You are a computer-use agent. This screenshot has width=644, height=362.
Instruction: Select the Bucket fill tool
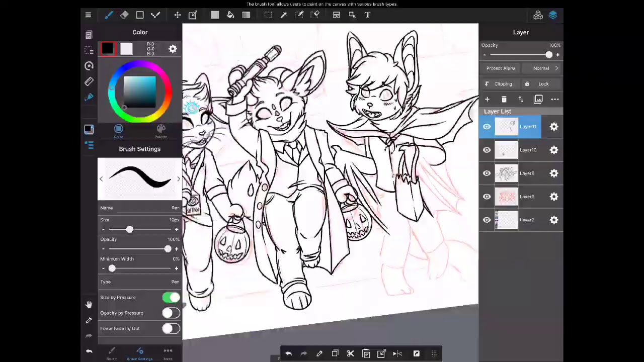click(x=230, y=15)
